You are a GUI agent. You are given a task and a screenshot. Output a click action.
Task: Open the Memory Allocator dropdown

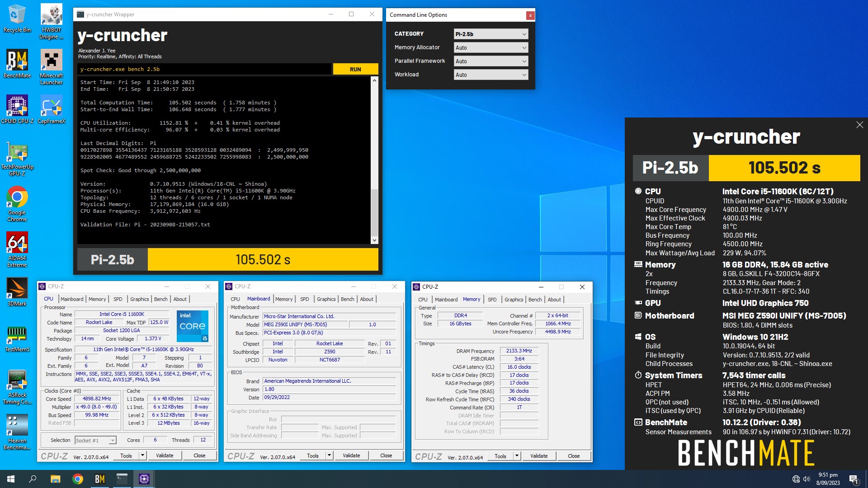[491, 47]
